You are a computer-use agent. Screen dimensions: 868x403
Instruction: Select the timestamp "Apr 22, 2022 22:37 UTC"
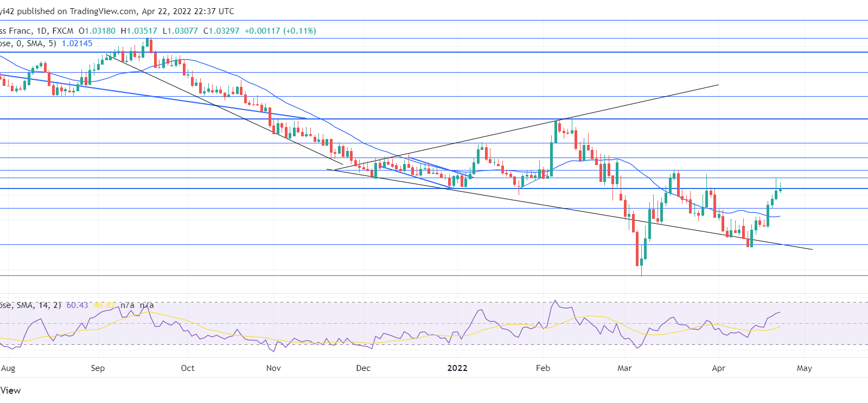188,11
